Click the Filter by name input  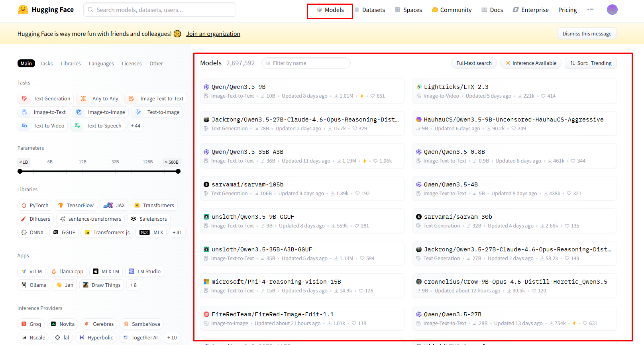tap(306, 63)
